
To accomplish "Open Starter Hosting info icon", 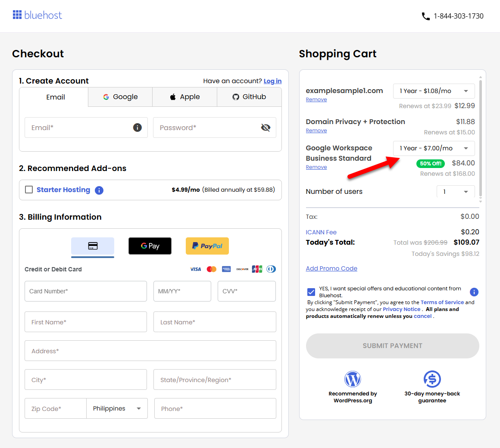I will (x=99, y=190).
